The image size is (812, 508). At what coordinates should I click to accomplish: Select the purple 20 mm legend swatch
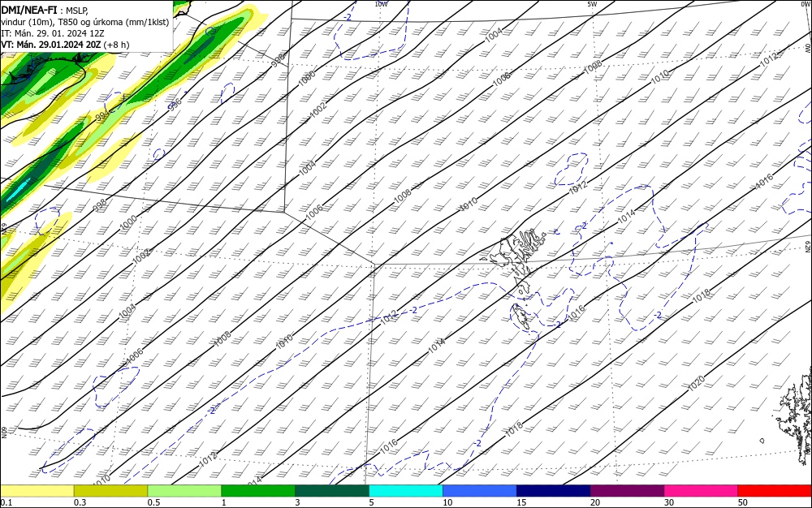click(627, 491)
